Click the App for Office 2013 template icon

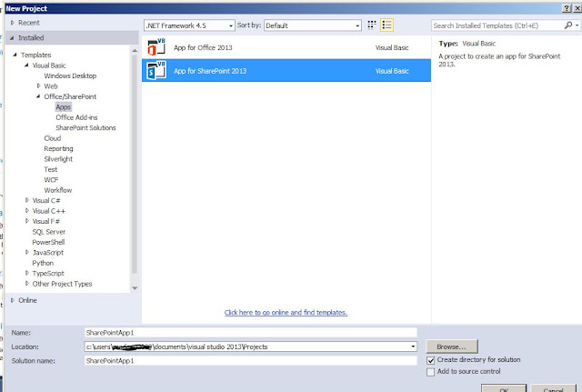tap(156, 47)
